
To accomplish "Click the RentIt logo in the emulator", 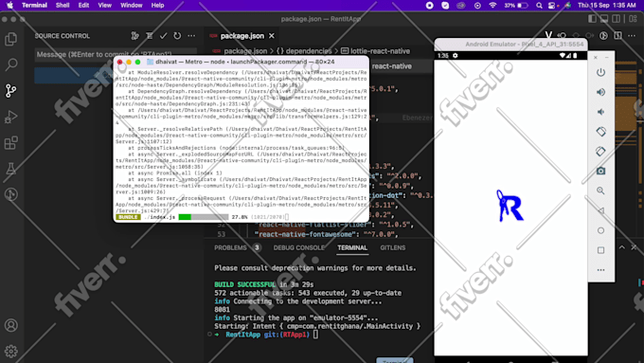I will coord(510,206).
